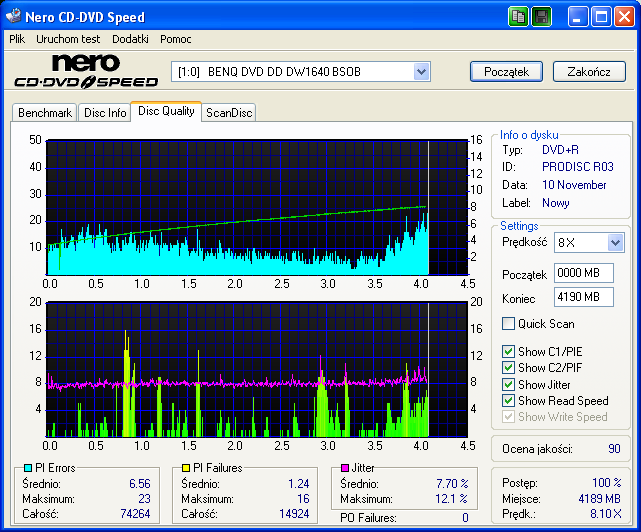The width and height of the screenshot is (641, 532).
Task: Switch to the Benchmark tab
Action: [x=45, y=112]
